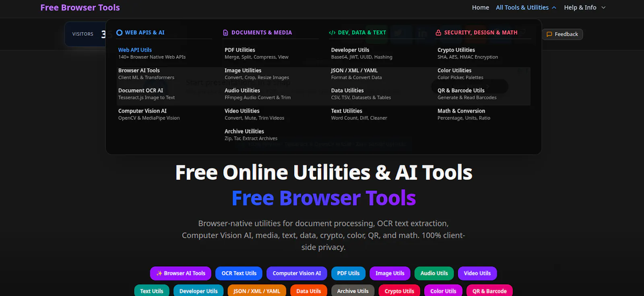The height and width of the screenshot is (296, 644).
Task: Click the Free Online Utilities & AI Tools headline
Action: click(x=324, y=173)
